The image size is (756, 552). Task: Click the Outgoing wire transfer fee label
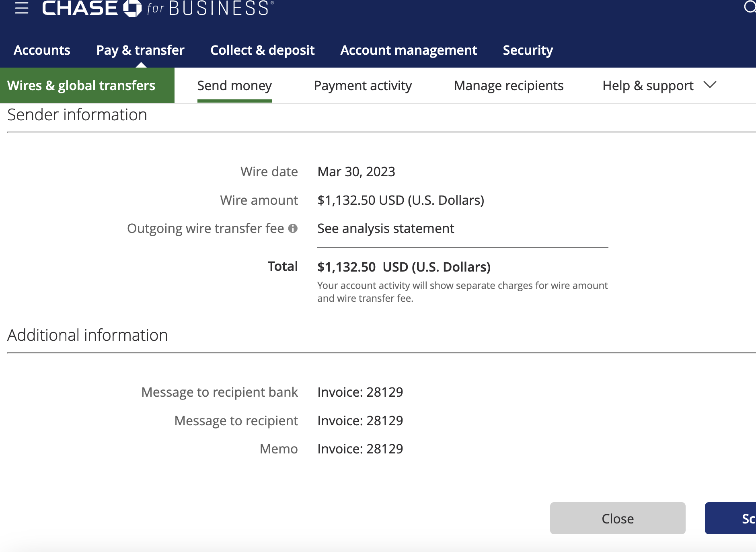coord(205,229)
